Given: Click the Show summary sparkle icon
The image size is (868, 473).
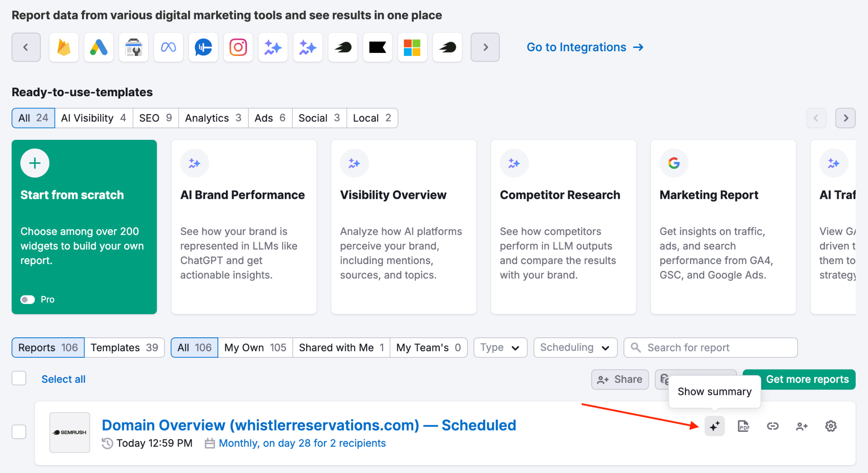Looking at the screenshot, I should coord(715,426).
